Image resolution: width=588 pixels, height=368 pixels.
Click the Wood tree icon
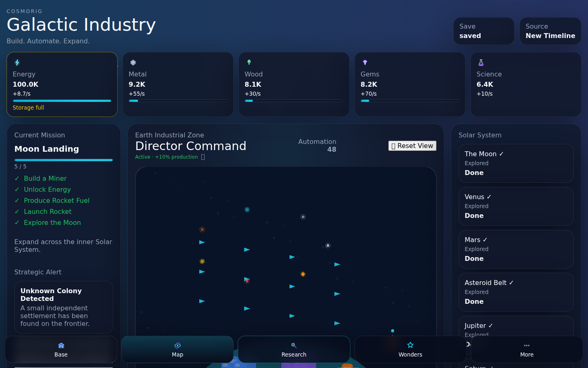coord(249,63)
